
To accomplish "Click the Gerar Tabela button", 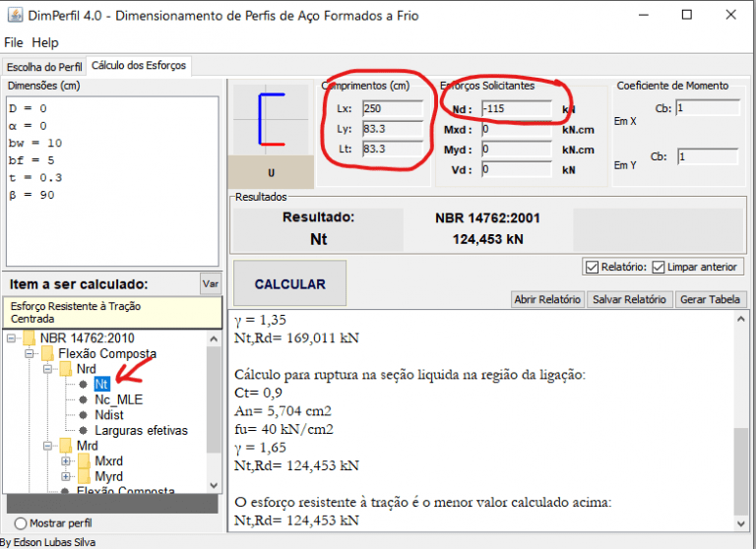I will pyautogui.click(x=710, y=299).
